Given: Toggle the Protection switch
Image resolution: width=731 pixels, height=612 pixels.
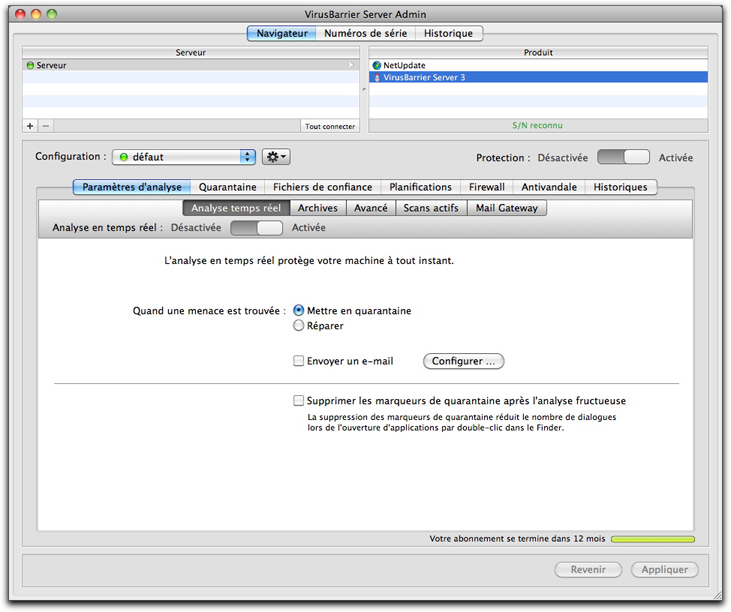Looking at the screenshot, I should [623, 157].
